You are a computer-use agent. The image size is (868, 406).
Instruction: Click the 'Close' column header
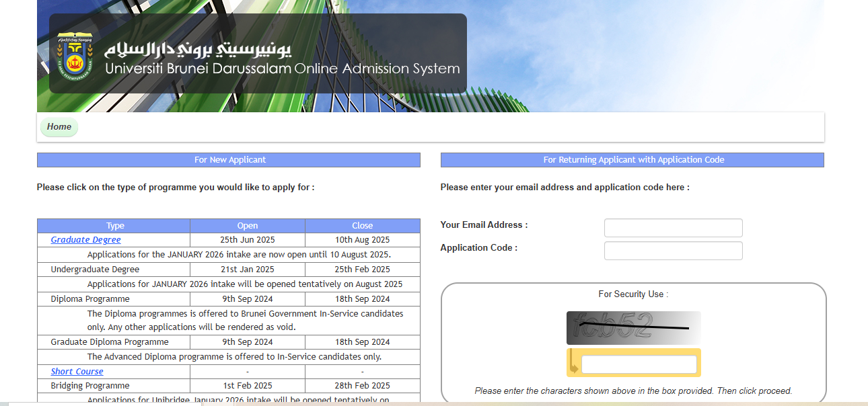(x=363, y=226)
